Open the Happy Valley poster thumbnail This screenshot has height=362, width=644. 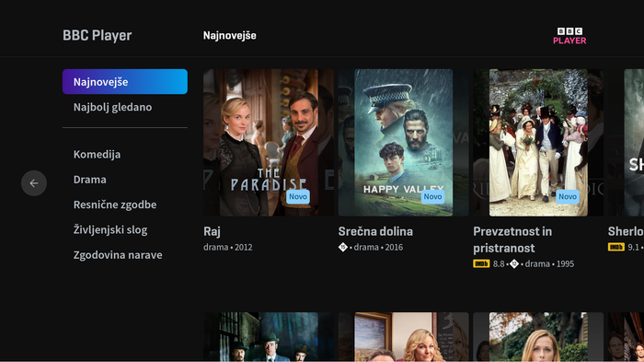click(x=403, y=143)
